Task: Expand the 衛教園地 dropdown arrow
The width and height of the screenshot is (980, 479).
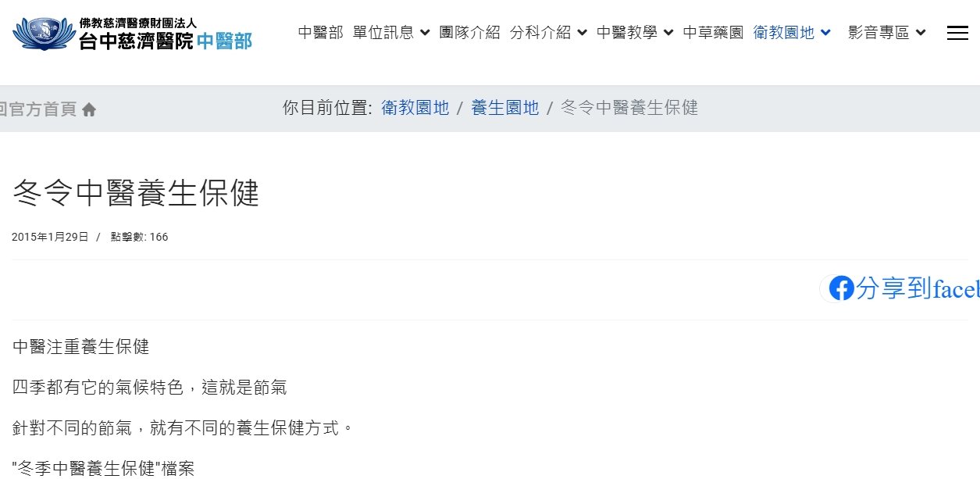Action: pyautogui.click(x=826, y=33)
